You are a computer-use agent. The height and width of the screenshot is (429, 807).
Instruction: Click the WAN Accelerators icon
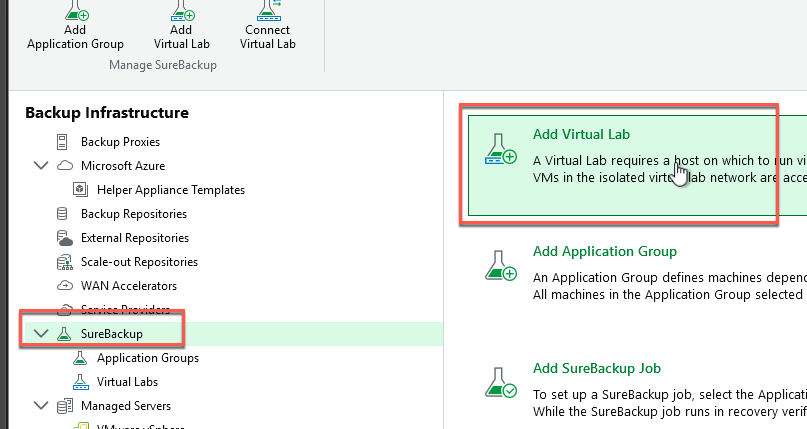pos(65,286)
